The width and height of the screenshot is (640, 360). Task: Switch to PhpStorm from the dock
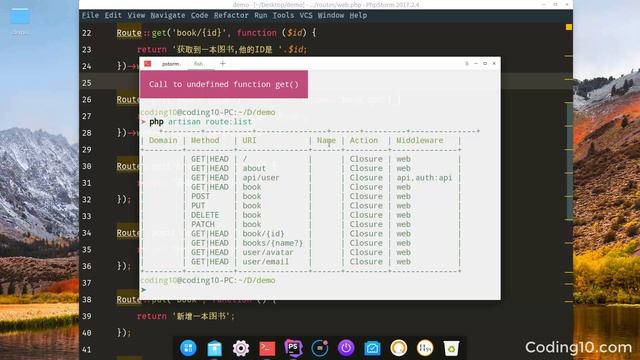(x=293, y=348)
